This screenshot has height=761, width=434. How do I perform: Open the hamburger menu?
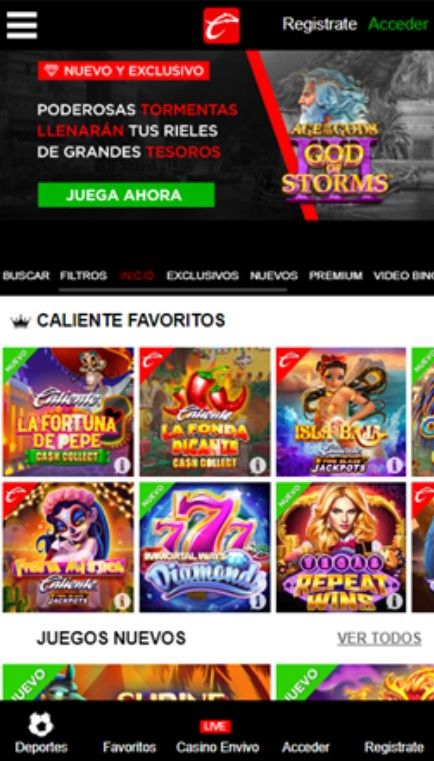(21, 25)
